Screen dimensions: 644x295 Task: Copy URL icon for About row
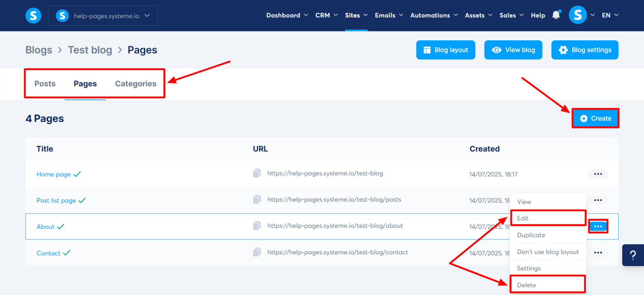coord(257,226)
